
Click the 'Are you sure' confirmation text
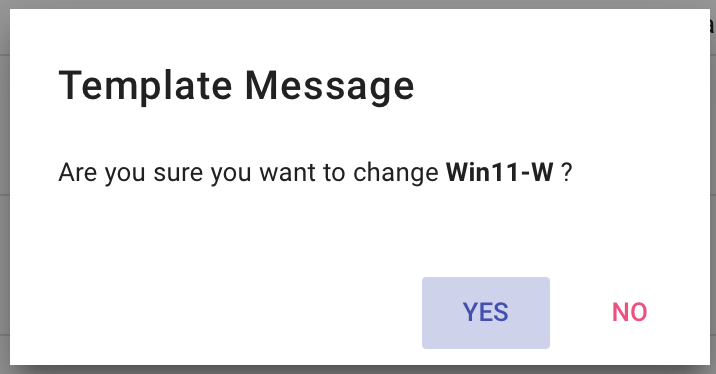click(315, 173)
